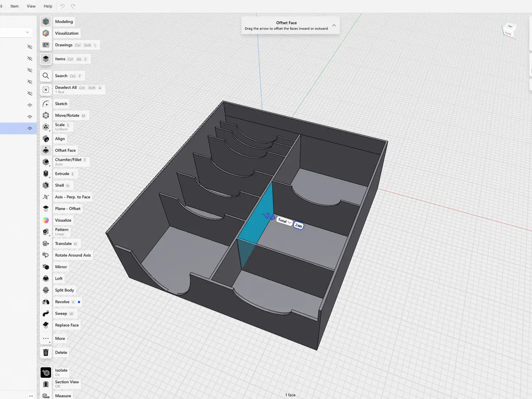Click the Redo arrow

pyautogui.click(x=73, y=6)
